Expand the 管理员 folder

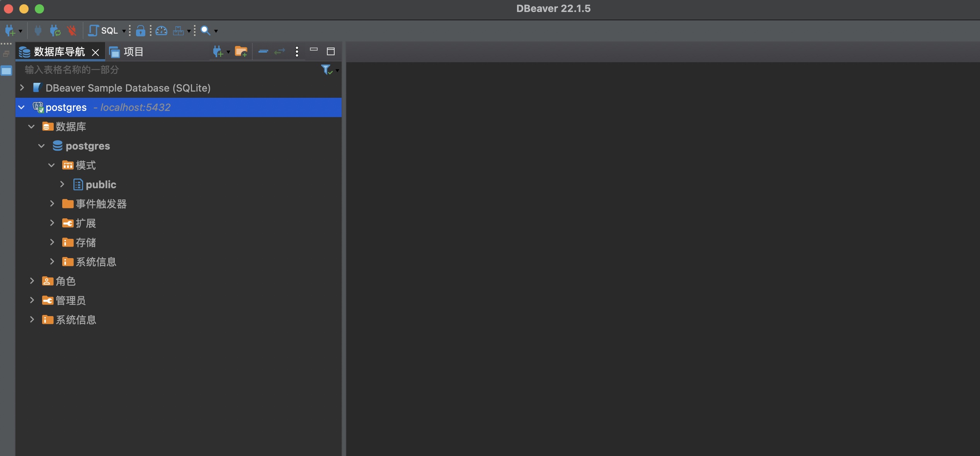(x=32, y=300)
